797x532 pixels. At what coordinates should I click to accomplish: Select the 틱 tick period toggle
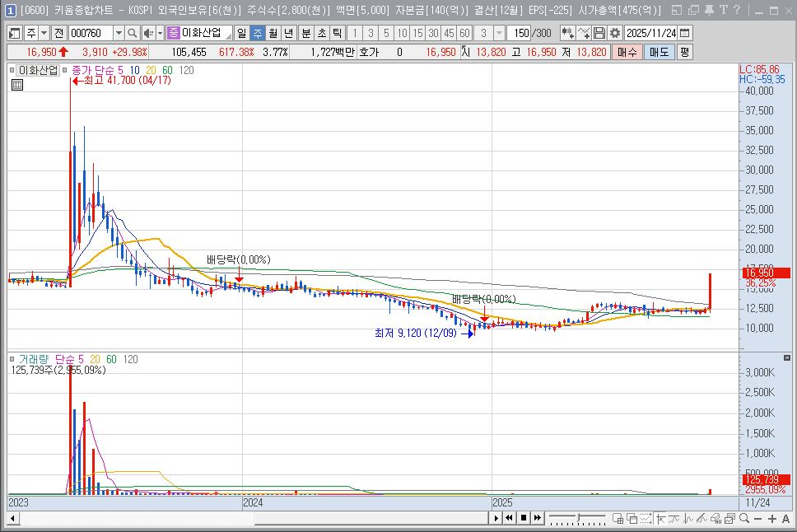[x=337, y=33]
